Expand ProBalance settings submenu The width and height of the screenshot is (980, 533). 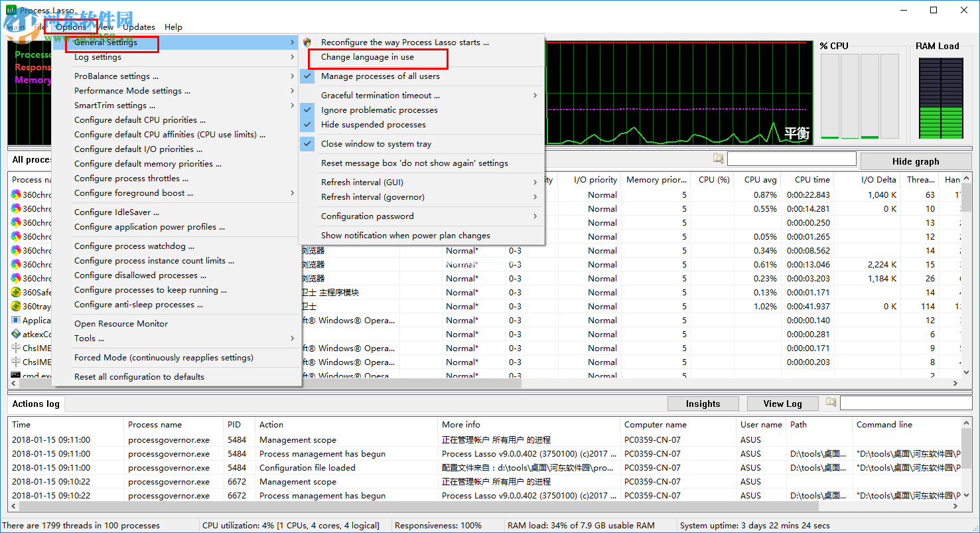click(x=177, y=76)
